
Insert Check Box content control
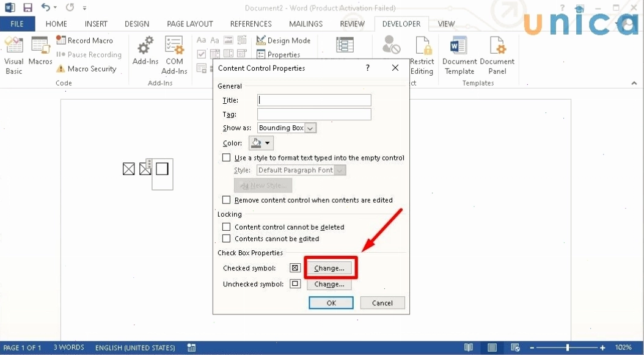point(201,54)
